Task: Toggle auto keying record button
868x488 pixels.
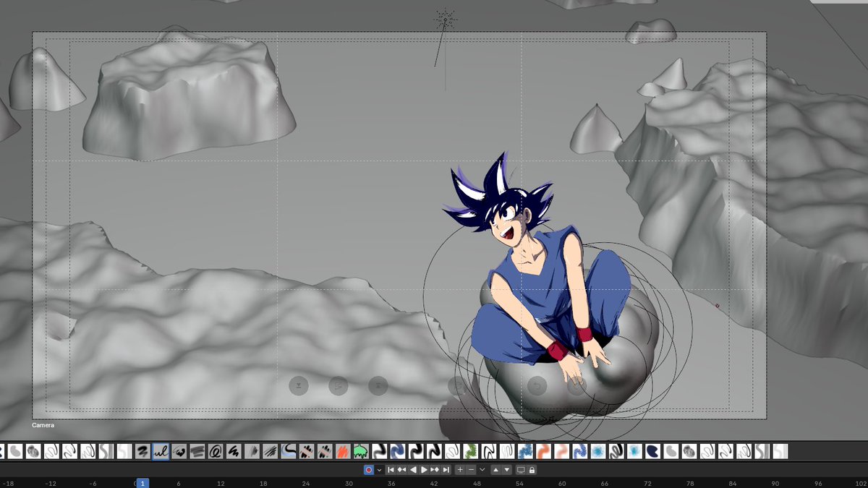Action: pyautogui.click(x=369, y=470)
